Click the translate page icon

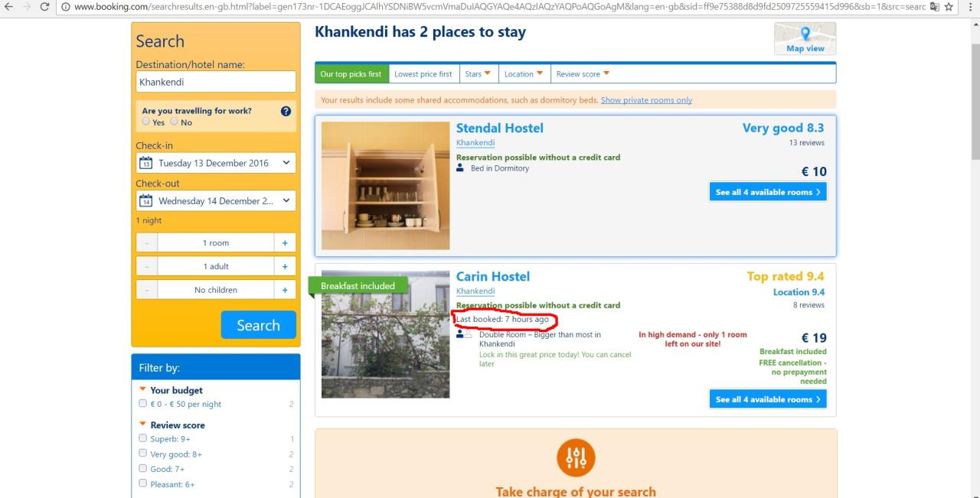point(933,8)
